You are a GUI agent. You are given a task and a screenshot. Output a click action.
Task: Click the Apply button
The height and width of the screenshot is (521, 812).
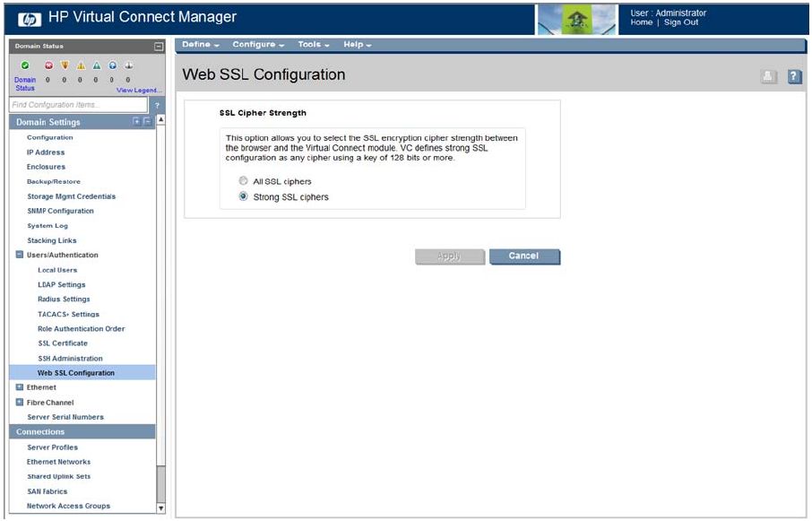click(450, 256)
